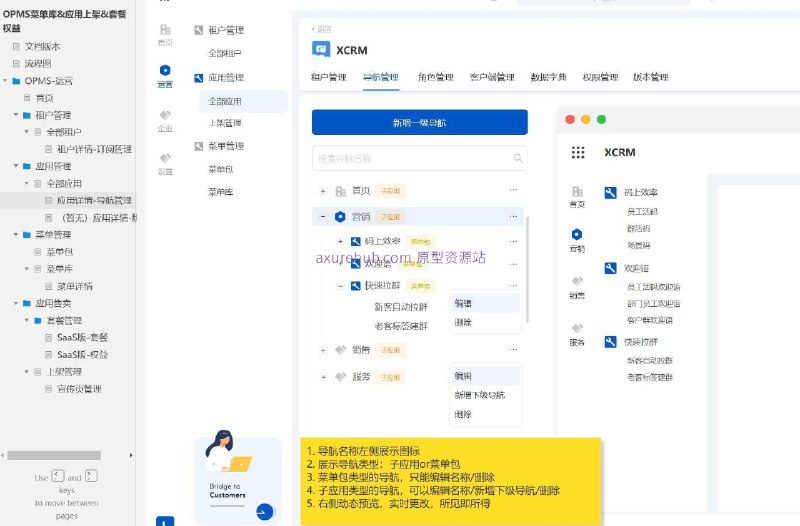Open 菜单库 in the operations menu
Image resolution: width=800 pixels, height=526 pixels.
click(x=221, y=192)
